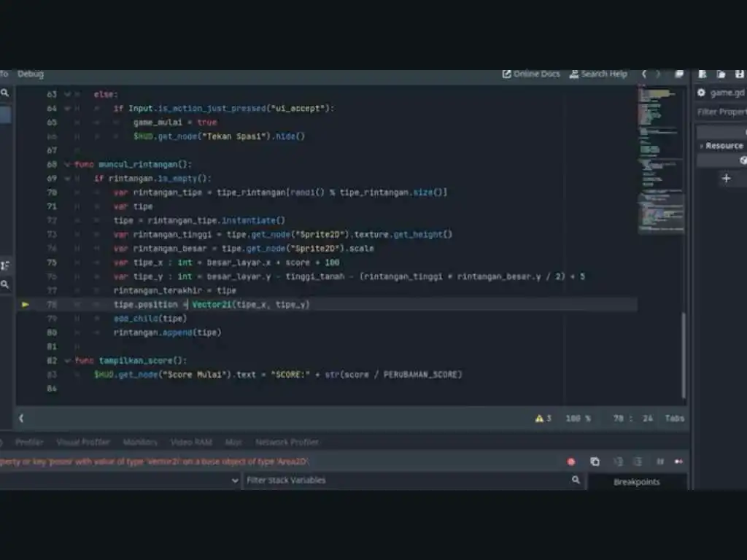Click rintangan_terakhir = tipe line
The height and width of the screenshot is (560, 747).
[174, 290]
